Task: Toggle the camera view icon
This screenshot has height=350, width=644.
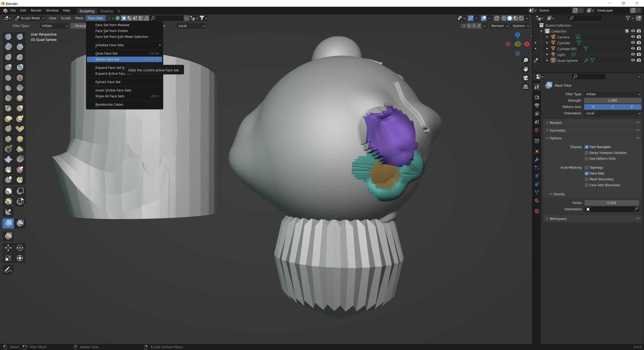Action: 525,78
